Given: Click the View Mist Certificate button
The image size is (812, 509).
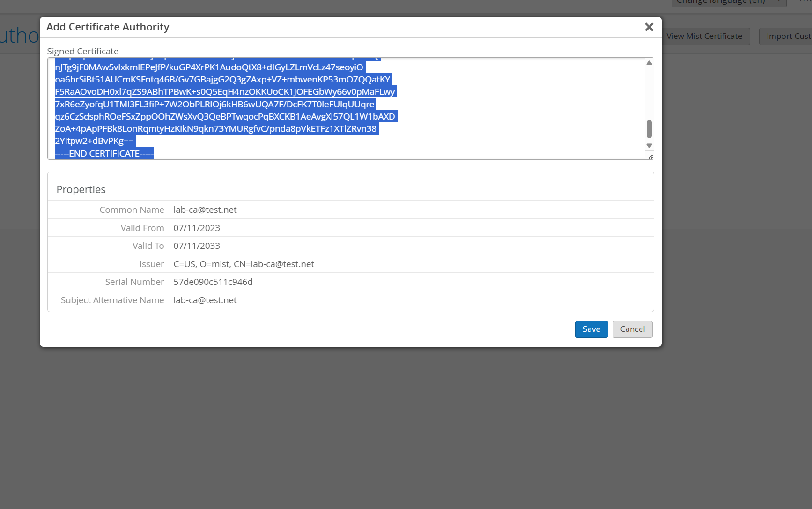Looking at the screenshot, I should 704,36.
